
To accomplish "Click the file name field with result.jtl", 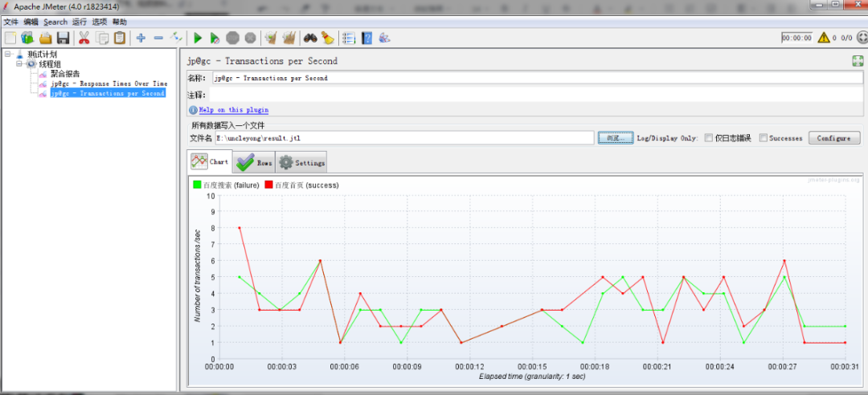I will click(x=404, y=138).
